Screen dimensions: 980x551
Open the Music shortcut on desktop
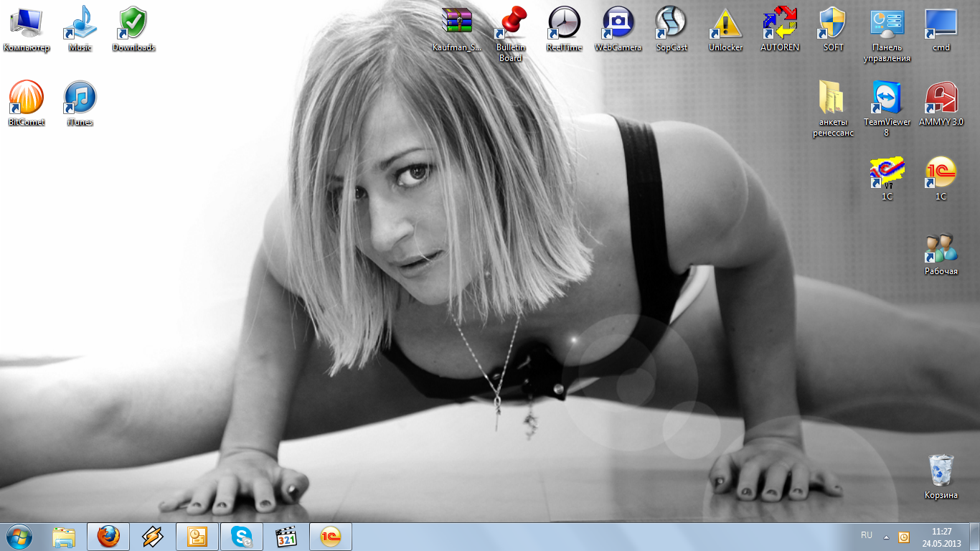pos(80,29)
